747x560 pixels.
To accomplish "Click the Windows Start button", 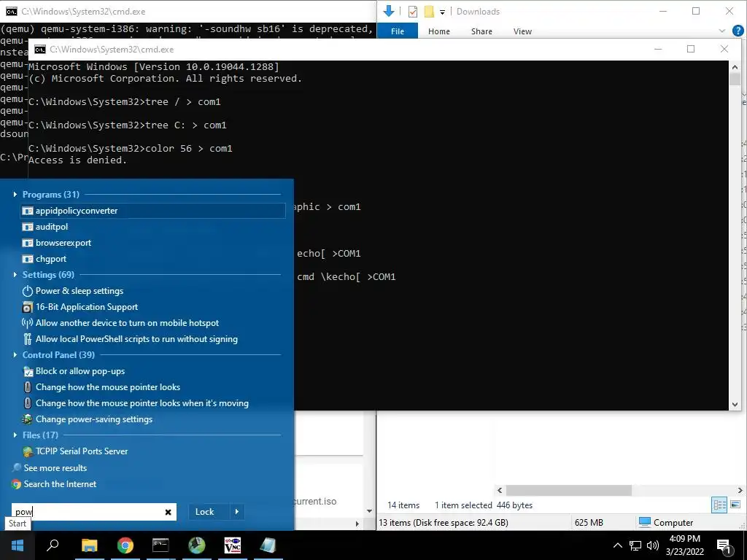I will [18, 545].
